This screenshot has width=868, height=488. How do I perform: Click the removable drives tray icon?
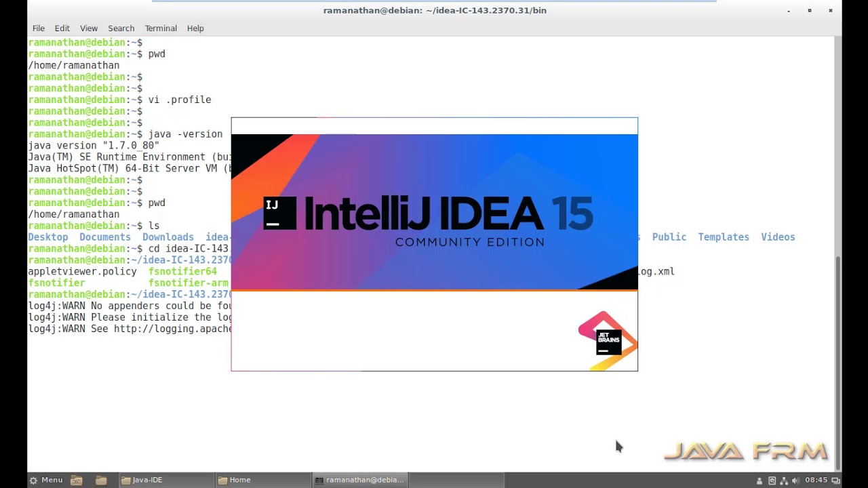(x=772, y=481)
